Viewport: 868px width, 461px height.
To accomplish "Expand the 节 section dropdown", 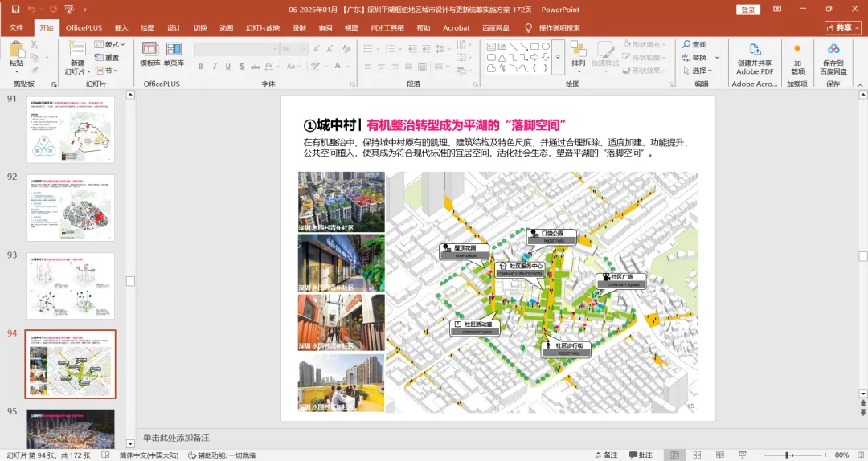I will tap(110, 71).
